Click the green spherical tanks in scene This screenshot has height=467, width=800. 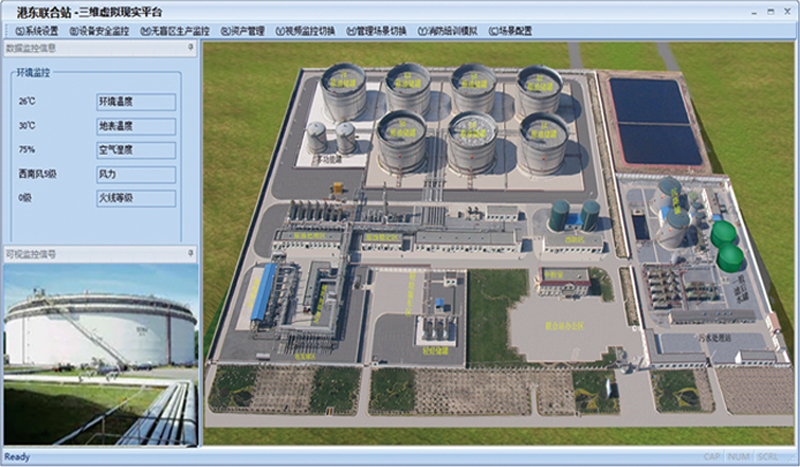(728, 245)
